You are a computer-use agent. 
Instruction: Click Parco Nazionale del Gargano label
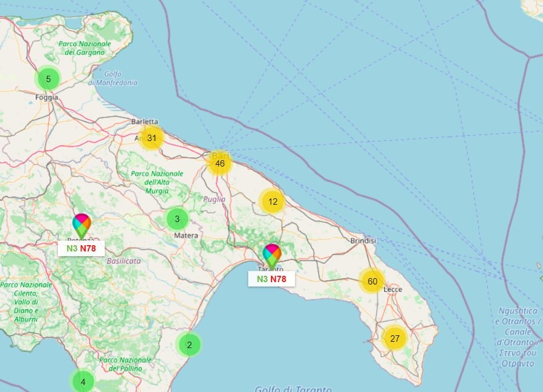(x=85, y=48)
